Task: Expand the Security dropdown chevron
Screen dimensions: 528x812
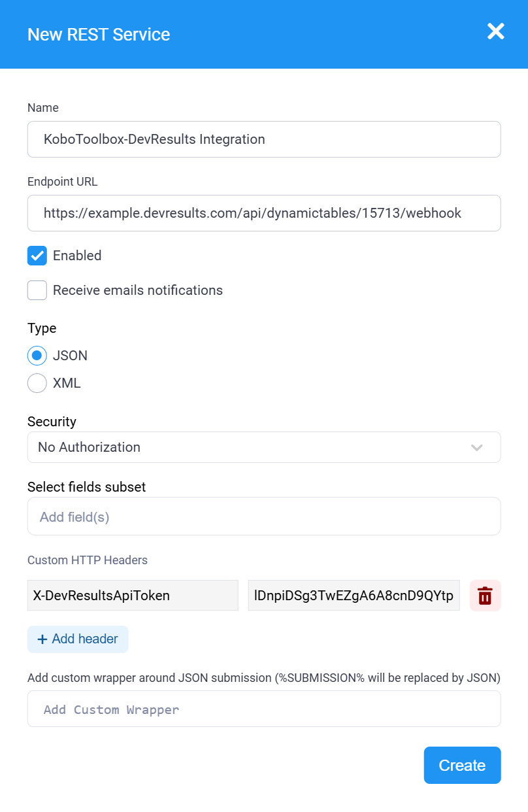Action: point(477,447)
